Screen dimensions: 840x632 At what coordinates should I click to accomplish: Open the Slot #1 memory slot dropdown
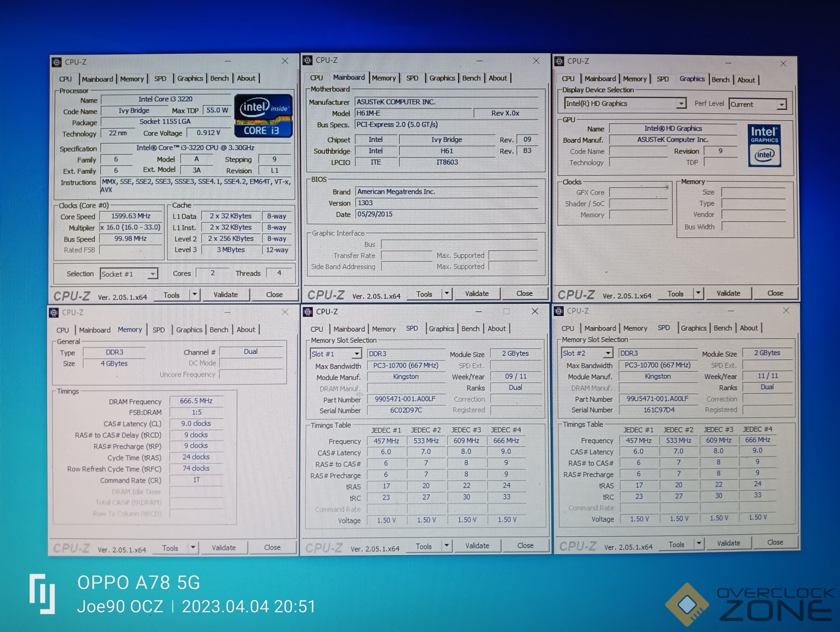tap(357, 354)
